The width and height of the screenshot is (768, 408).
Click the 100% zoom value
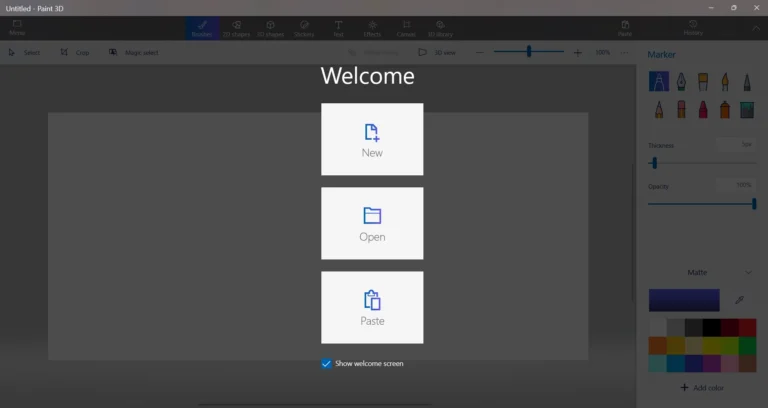(602, 52)
